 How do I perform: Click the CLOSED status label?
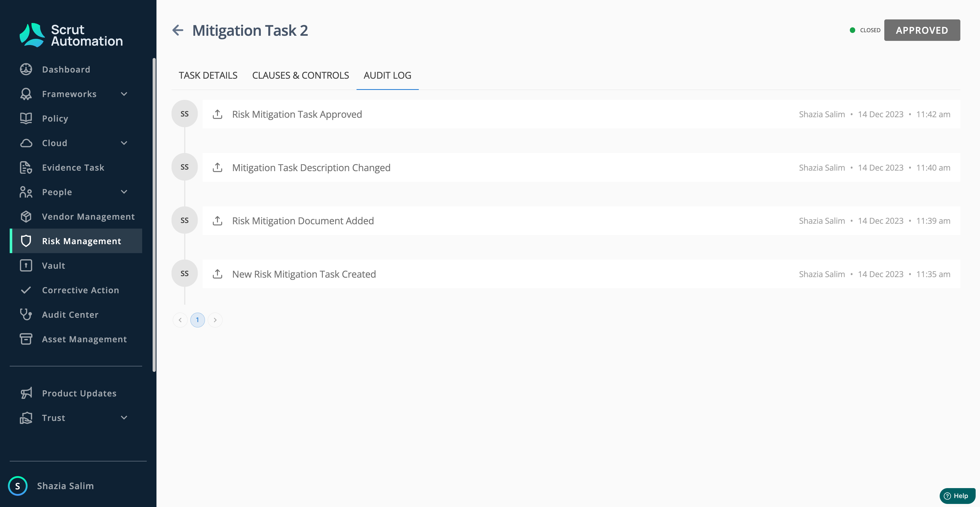pyautogui.click(x=870, y=30)
